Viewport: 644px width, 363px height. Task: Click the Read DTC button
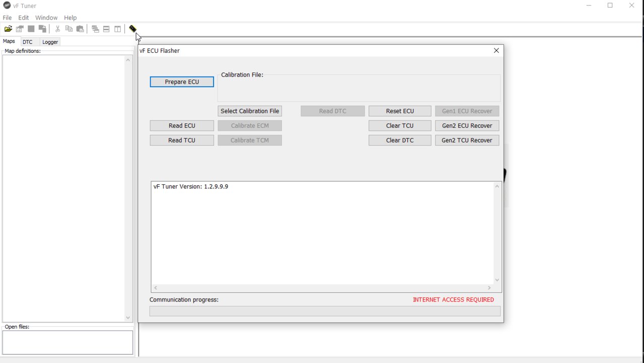tap(333, 111)
